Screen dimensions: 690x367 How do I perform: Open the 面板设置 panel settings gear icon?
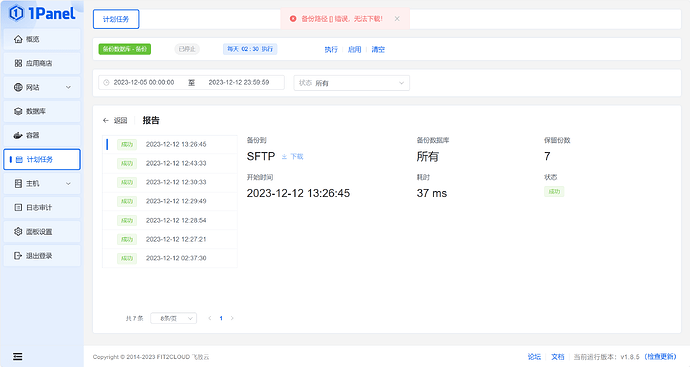18,231
